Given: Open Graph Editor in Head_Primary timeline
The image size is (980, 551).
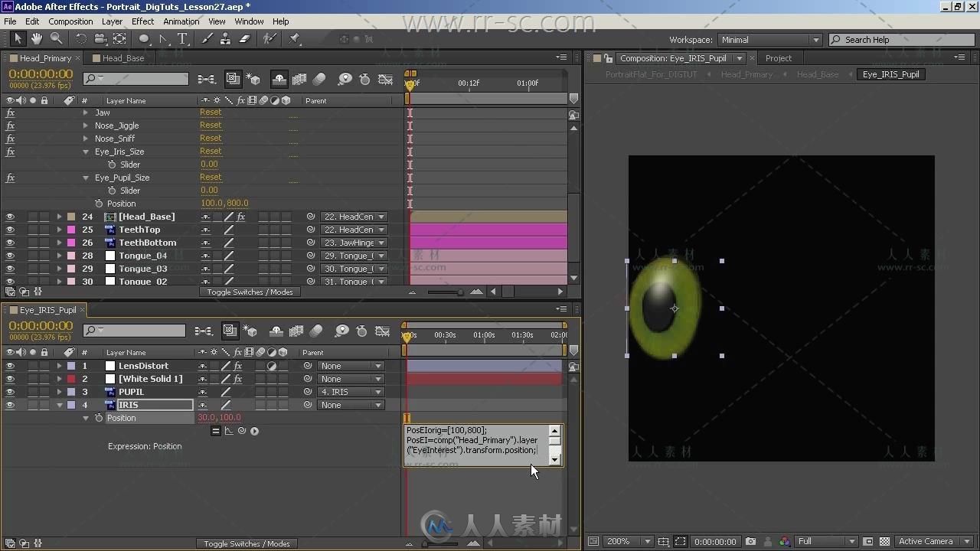Looking at the screenshot, I should (x=386, y=79).
